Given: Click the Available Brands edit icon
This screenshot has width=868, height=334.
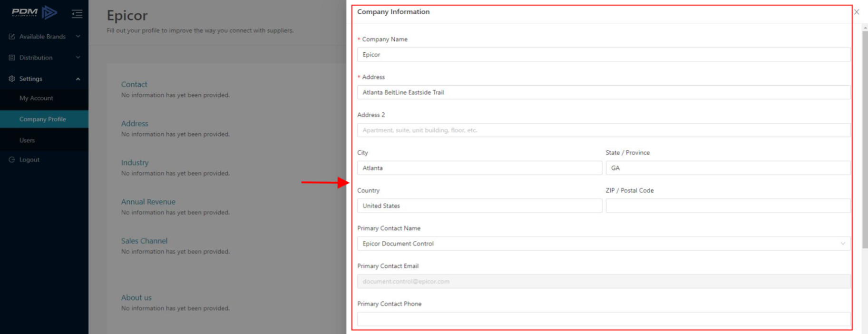Looking at the screenshot, I should point(12,37).
